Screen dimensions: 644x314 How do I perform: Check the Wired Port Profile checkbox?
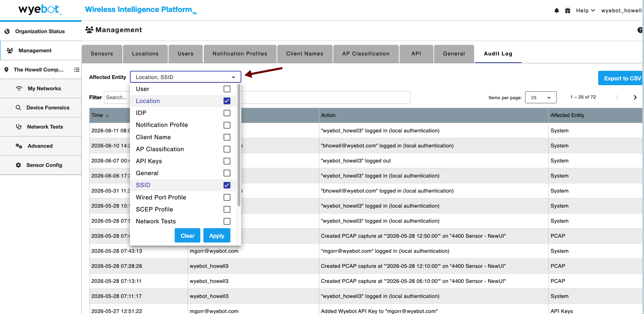[x=227, y=197]
